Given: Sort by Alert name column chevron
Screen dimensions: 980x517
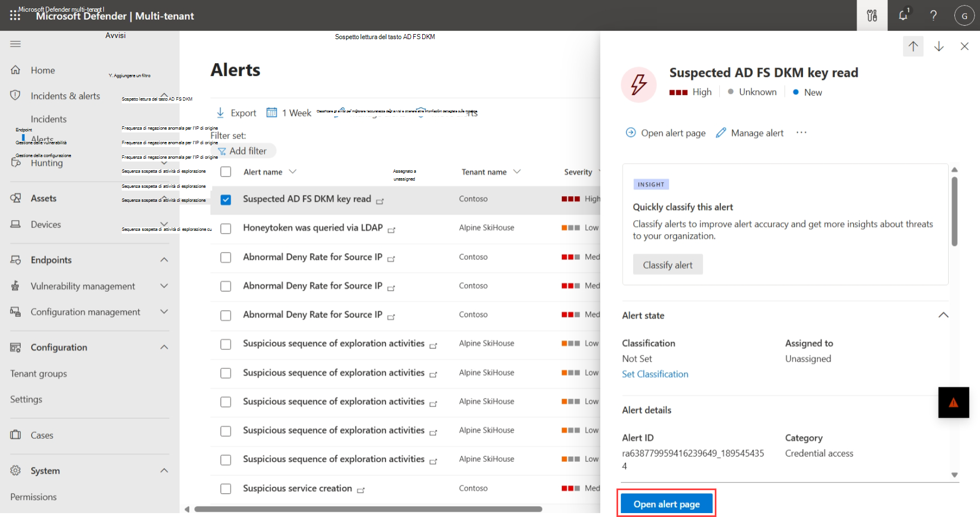Looking at the screenshot, I should pos(293,172).
